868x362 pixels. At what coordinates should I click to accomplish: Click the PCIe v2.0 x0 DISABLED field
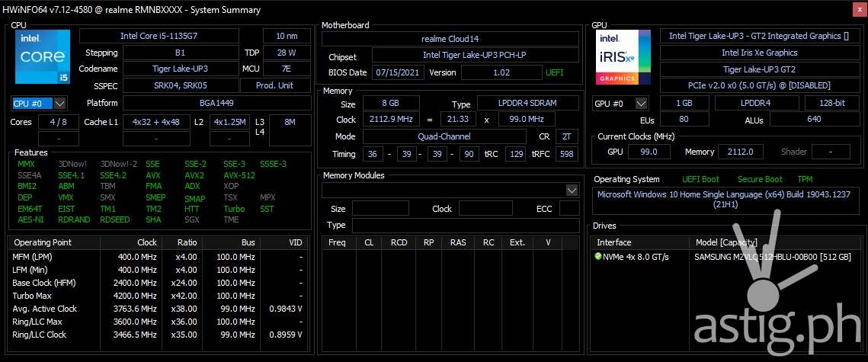pos(759,86)
